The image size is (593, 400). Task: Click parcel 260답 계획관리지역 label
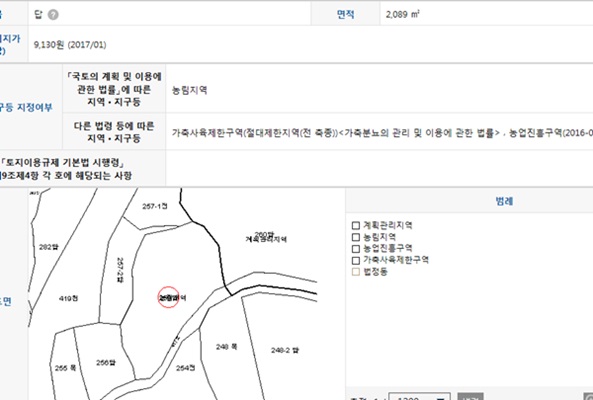[266, 237]
